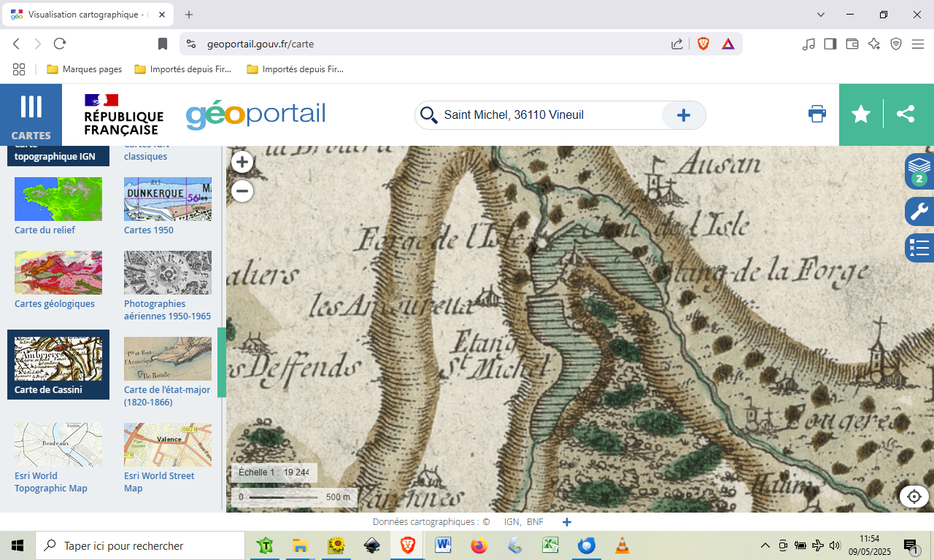Open first Importés depuis Fir... folder

click(x=183, y=69)
